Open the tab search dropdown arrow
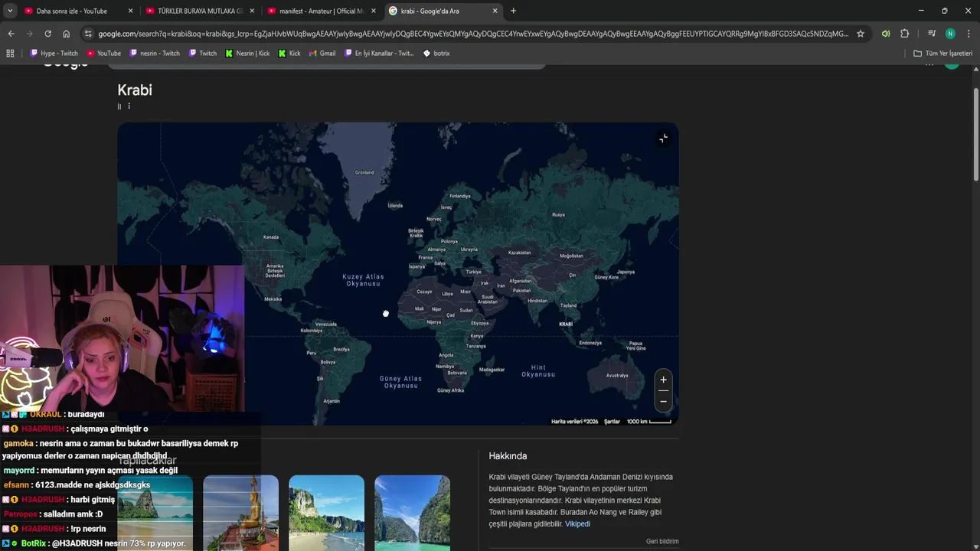The height and width of the screenshot is (551, 980). click(x=10, y=11)
